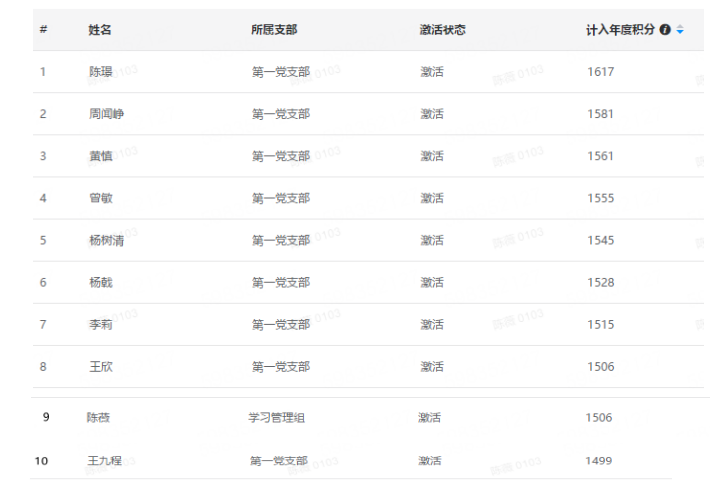Click the 姓名 column header
Image resolution: width=713 pixels, height=497 pixels.
point(100,30)
